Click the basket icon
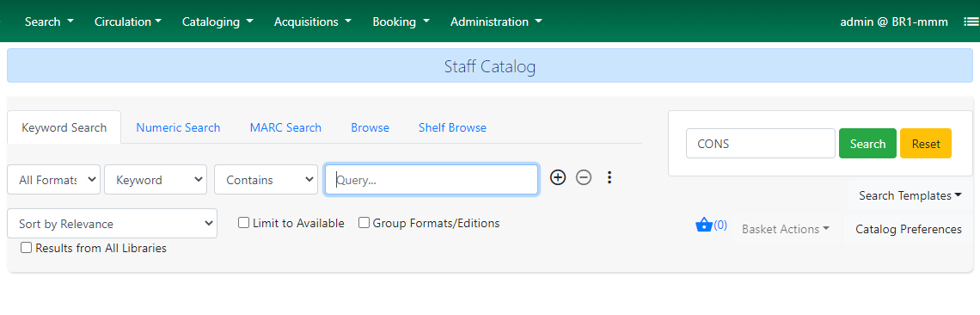Image resolution: width=980 pixels, height=315 pixels. tap(704, 224)
